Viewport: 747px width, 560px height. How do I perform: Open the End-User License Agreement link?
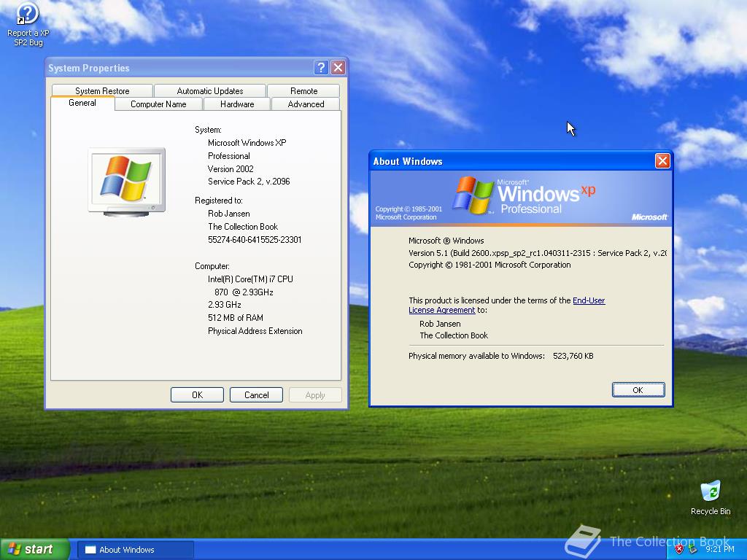[x=589, y=300]
